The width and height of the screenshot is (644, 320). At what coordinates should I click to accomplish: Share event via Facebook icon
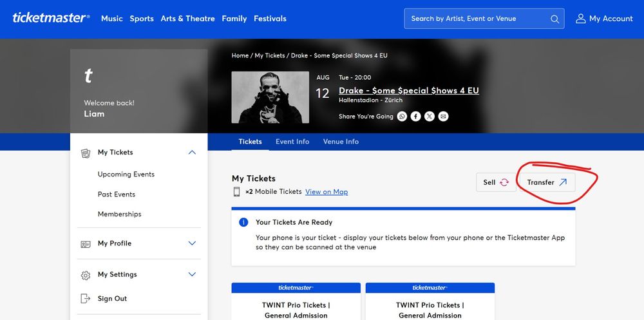(415, 117)
